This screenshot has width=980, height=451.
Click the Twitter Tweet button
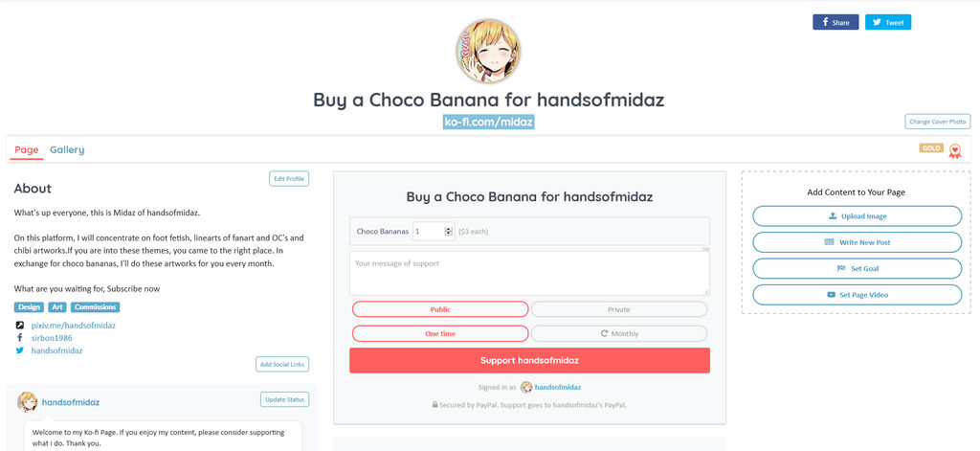click(x=888, y=23)
